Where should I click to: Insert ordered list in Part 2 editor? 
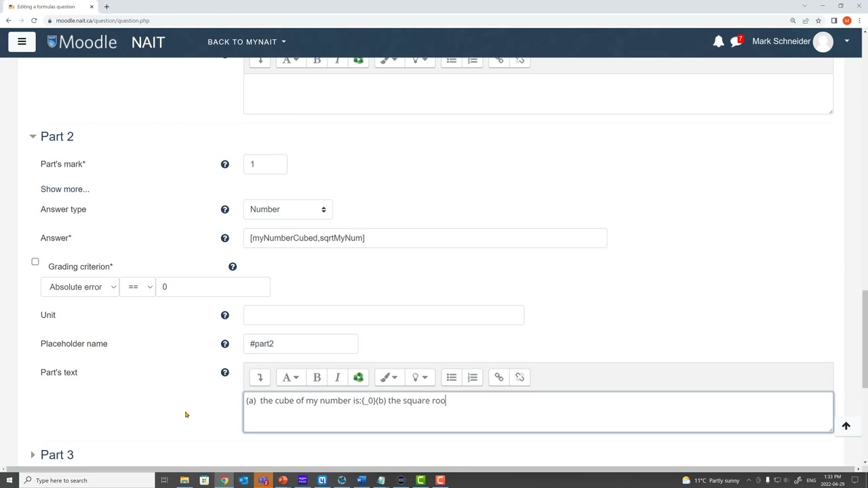473,378
